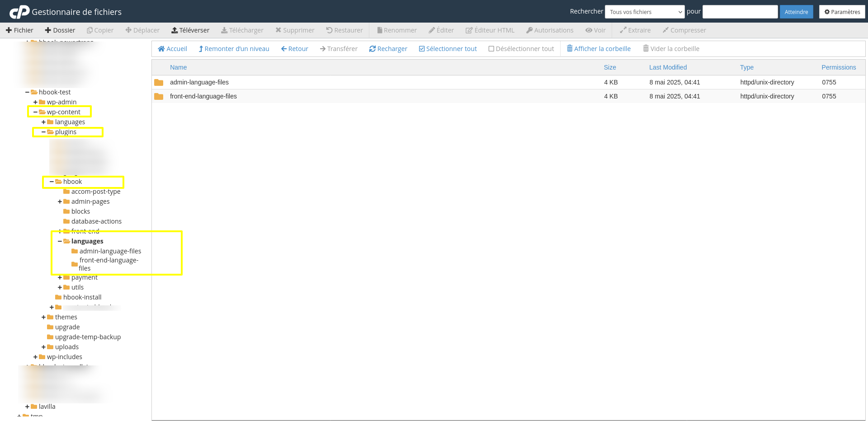
Task: Click the Autorisations permissions icon
Action: [550, 30]
